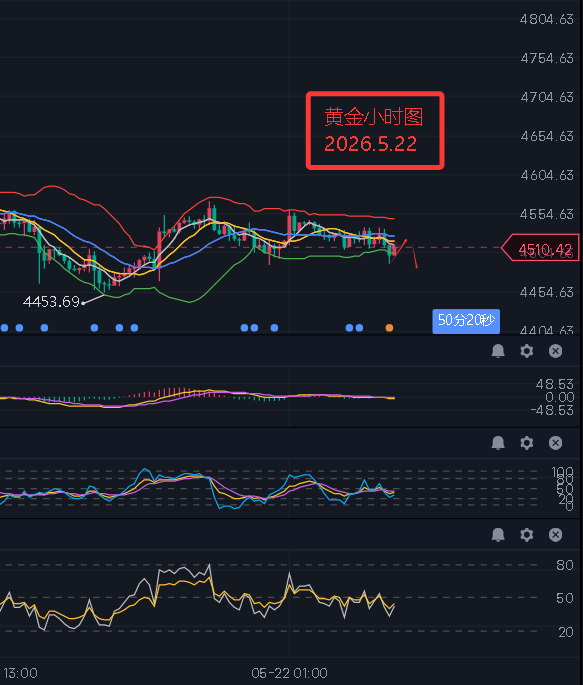Viewport: 583px width, 685px height.
Task: Open settings gear for MACD indicator panel
Action: (527, 351)
